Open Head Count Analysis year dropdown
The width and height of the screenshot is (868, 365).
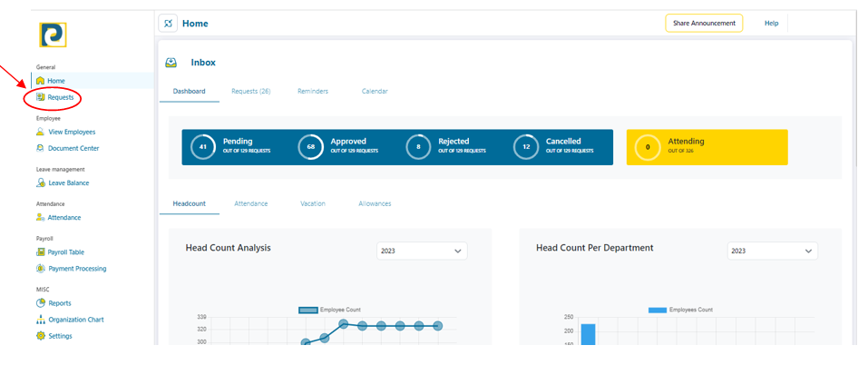coord(422,251)
